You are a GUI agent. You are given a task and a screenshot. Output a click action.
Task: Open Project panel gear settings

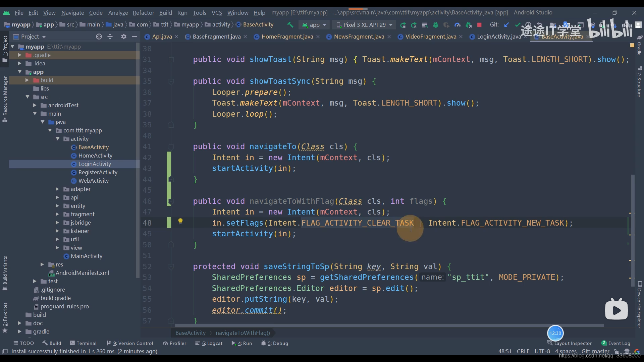(124, 37)
